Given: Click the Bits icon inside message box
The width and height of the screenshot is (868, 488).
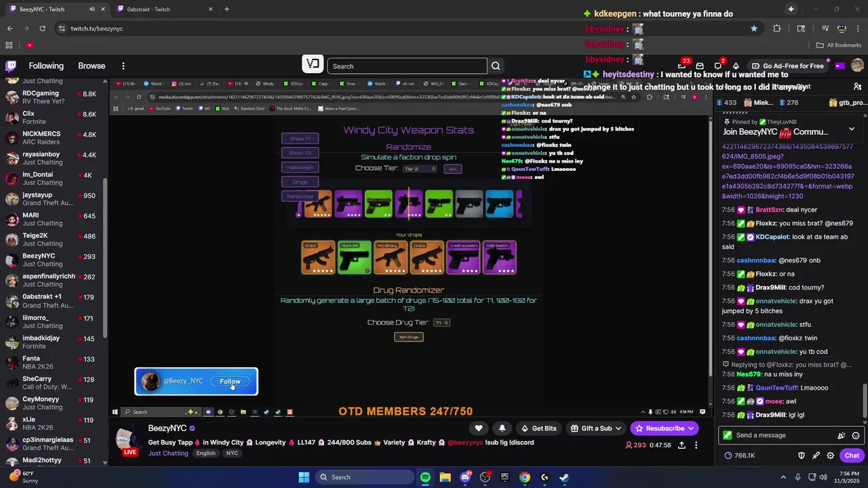Looking at the screenshot, I should (842, 436).
